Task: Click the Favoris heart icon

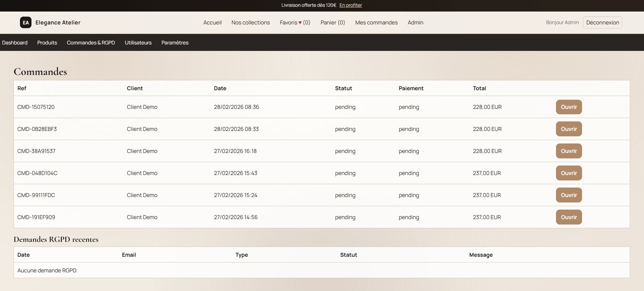Action: pos(300,22)
